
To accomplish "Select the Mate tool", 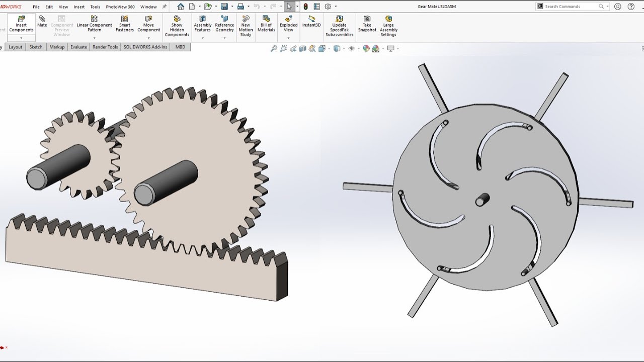I will pyautogui.click(x=42, y=21).
